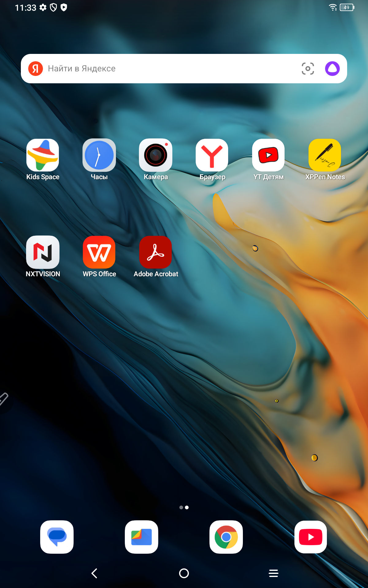The width and height of the screenshot is (368, 588).
Task: Open the NXTVISION app
Action: pos(43,252)
